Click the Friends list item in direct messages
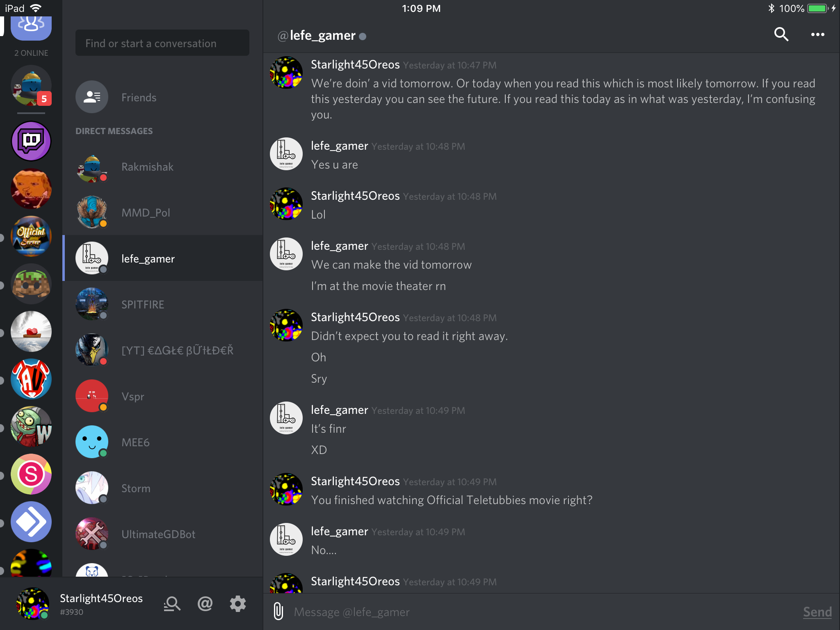Screen dimensions: 840x630 coord(162,97)
